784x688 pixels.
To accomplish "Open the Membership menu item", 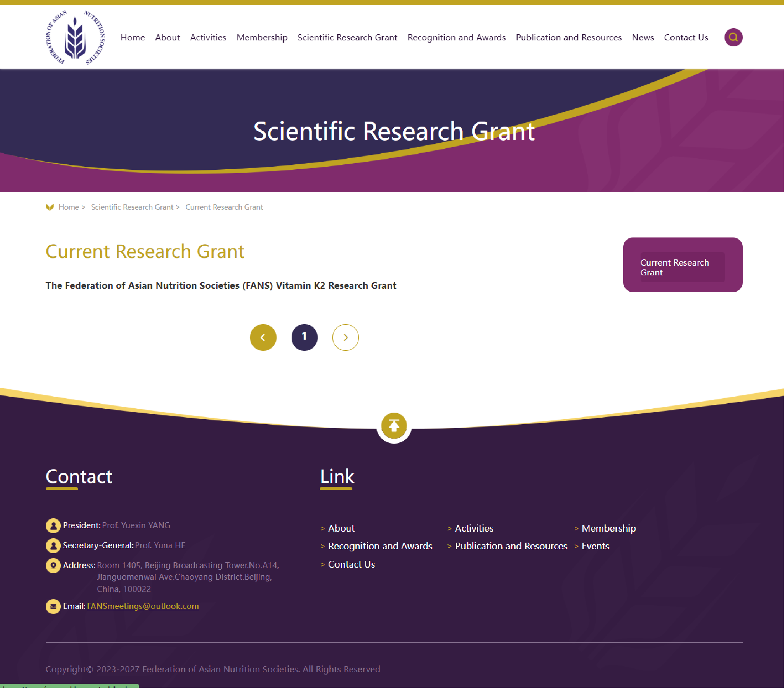I will point(262,37).
